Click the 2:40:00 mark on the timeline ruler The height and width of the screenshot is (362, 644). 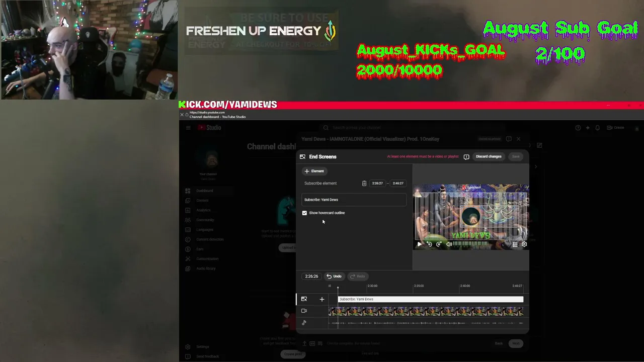coord(465,286)
